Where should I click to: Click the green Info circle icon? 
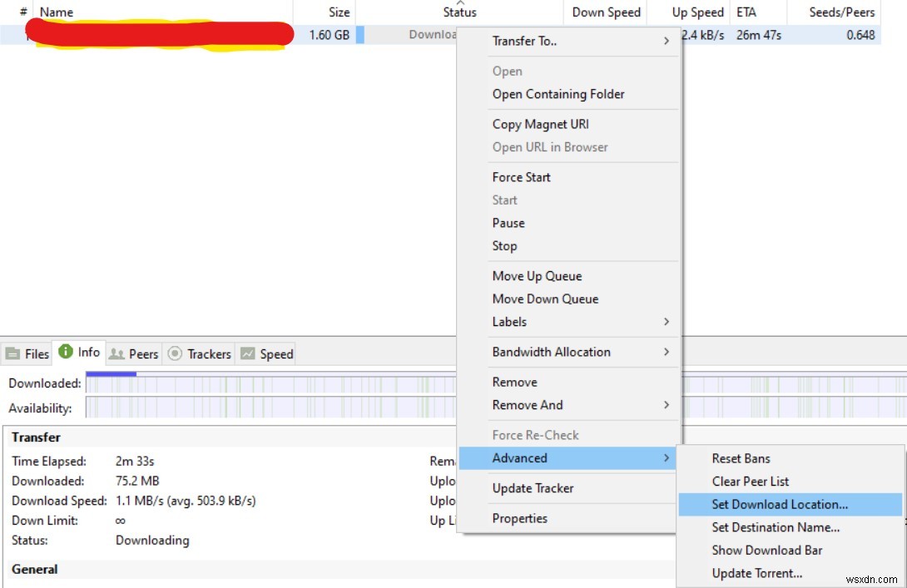(x=66, y=352)
